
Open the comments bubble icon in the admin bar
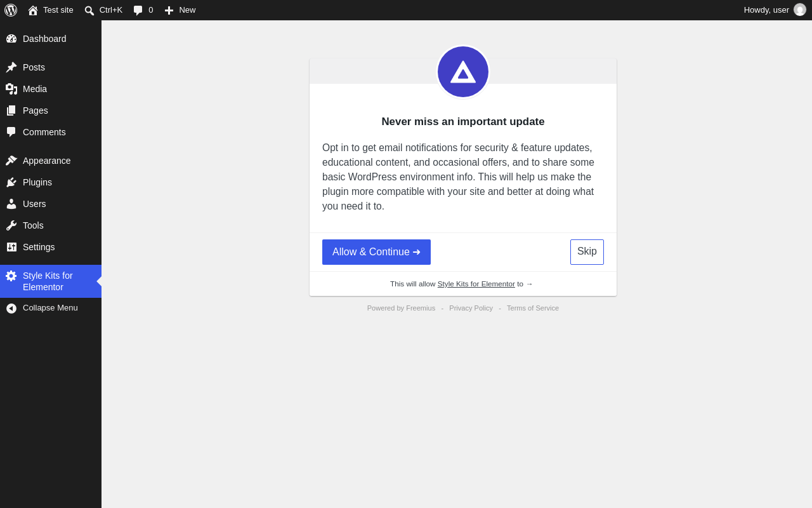tap(138, 10)
